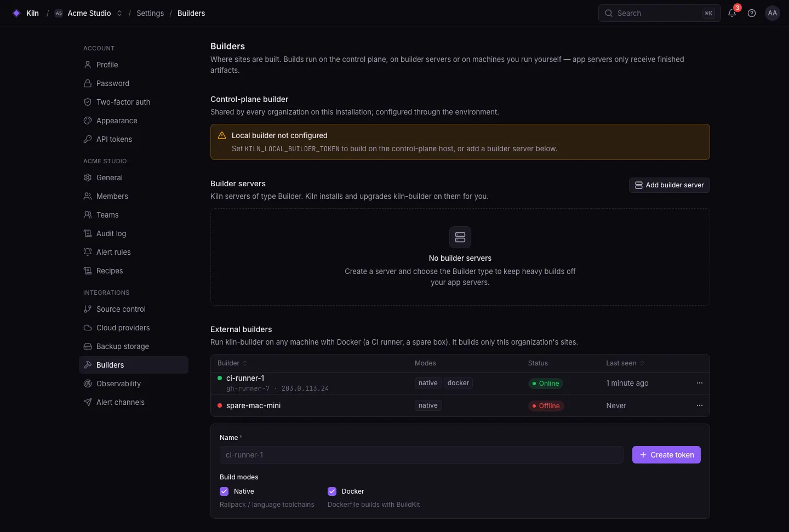This screenshot has width=789, height=532.
Task: Click the Source control branch icon
Action: 88,309
